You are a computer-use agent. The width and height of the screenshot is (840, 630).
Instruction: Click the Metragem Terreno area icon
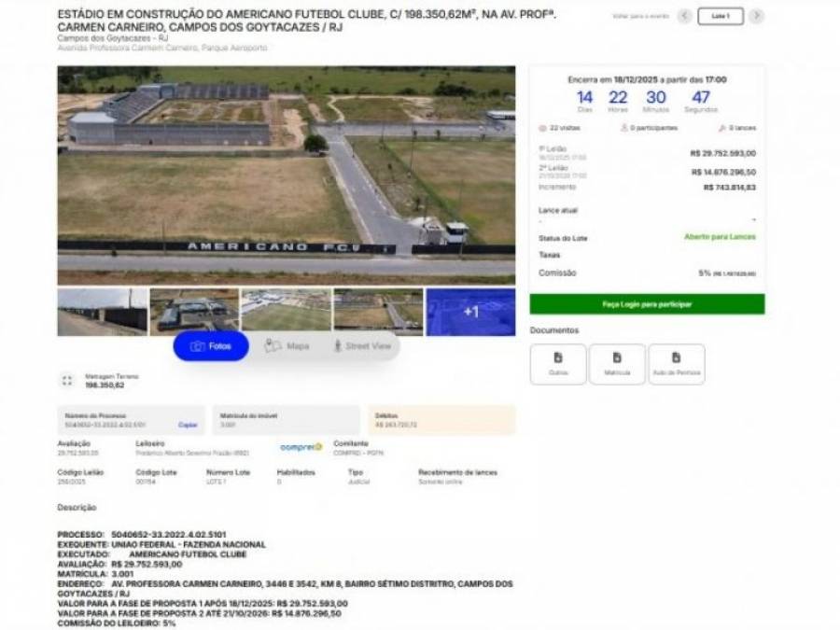point(66,381)
